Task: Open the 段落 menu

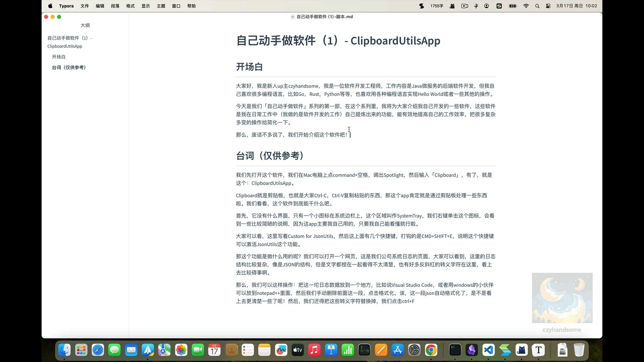Action: 115,6
